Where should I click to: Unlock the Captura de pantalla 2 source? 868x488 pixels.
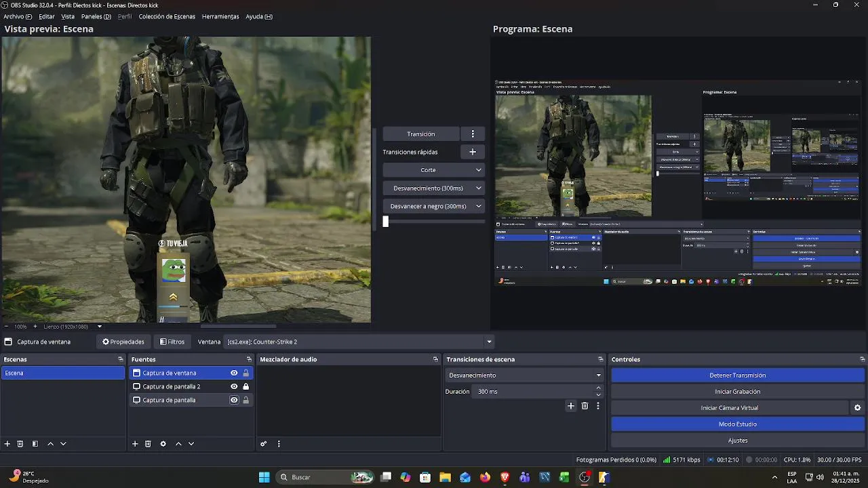pyautogui.click(x=245, y=386)
